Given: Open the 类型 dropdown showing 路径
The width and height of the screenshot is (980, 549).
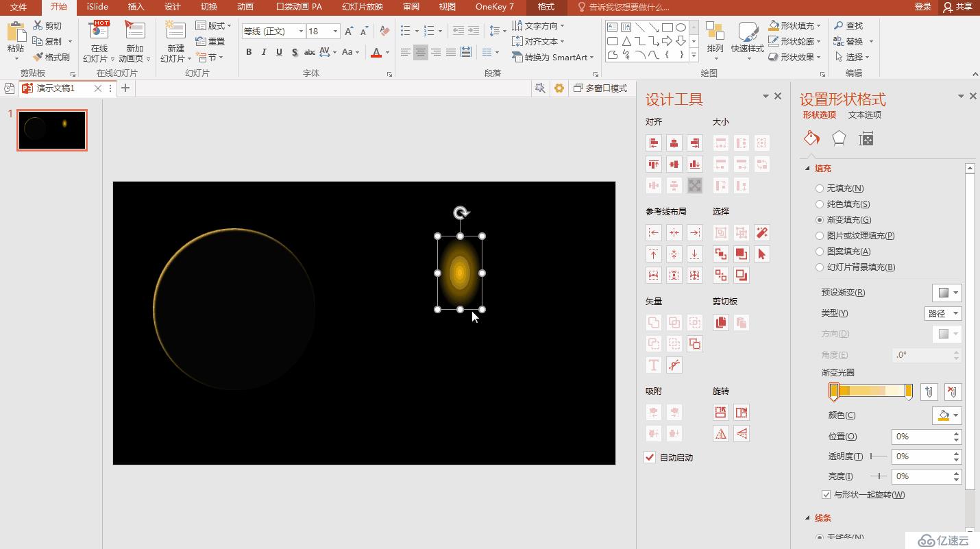Looking at the screenshot, I should tap(943, 313).
